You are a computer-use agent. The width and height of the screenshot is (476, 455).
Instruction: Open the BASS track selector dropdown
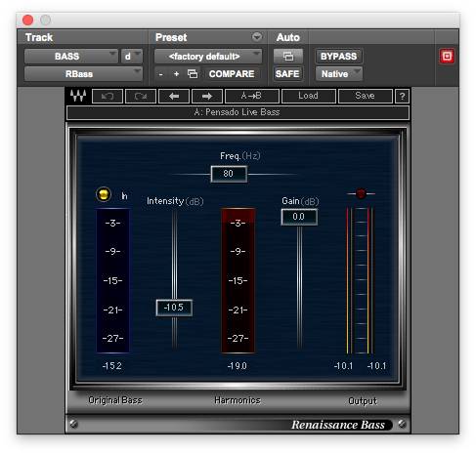70,57
